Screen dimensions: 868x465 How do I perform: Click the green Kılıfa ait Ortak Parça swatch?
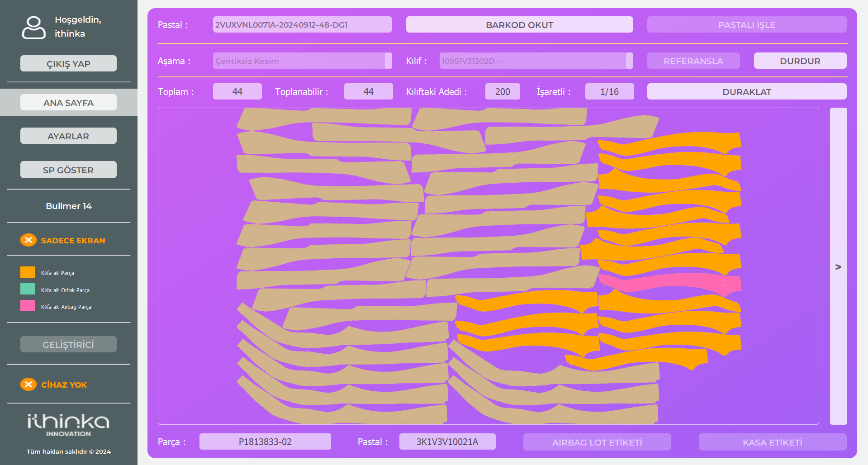point(28,289)
